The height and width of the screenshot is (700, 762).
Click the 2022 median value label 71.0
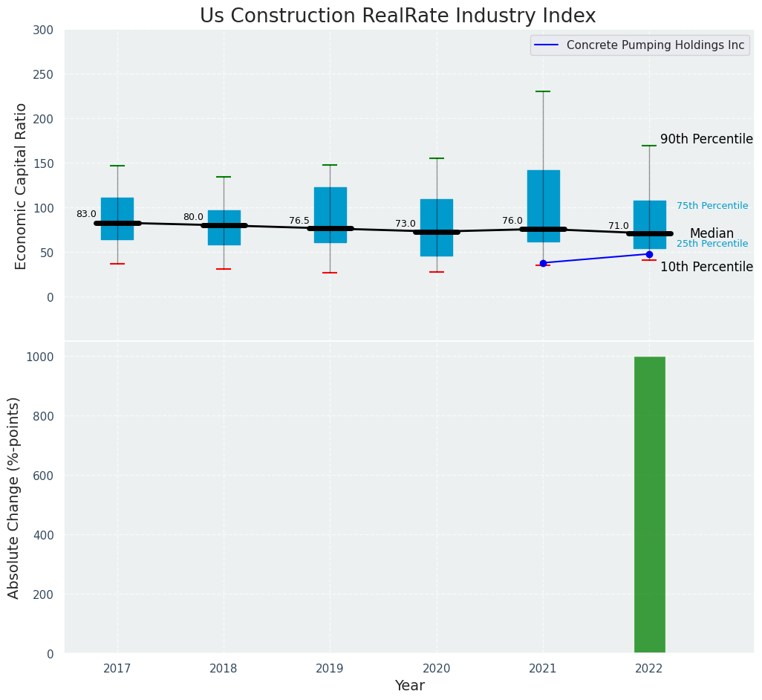pyautogui.click(x=619, y=226)
